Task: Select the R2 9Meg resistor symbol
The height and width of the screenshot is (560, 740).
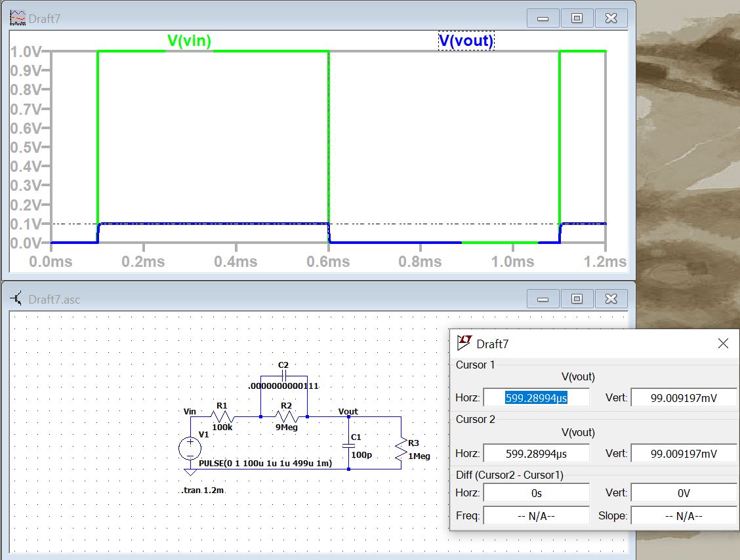Action: pyautogui.click(x=285, y=416)
